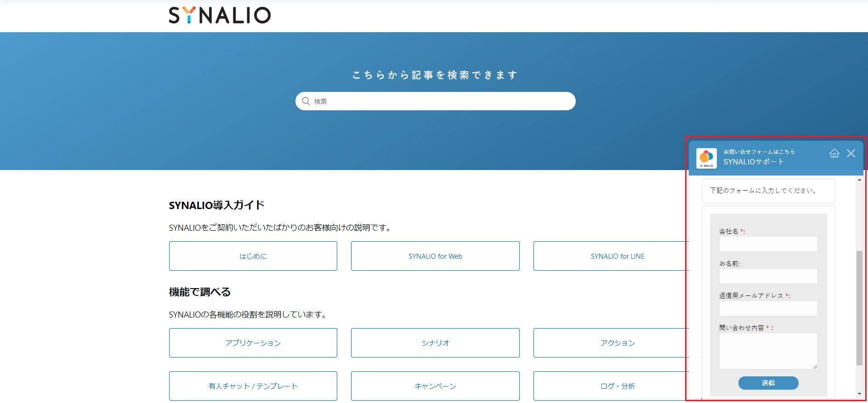
Task: Open the 有人チャット / テンプレート page
Action: [x=253, y=386]
